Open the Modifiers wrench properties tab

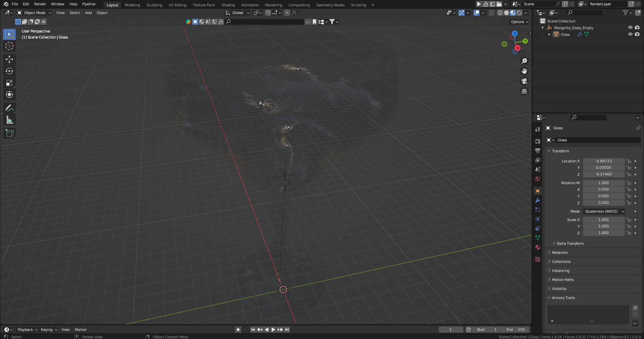coord(538,200)
